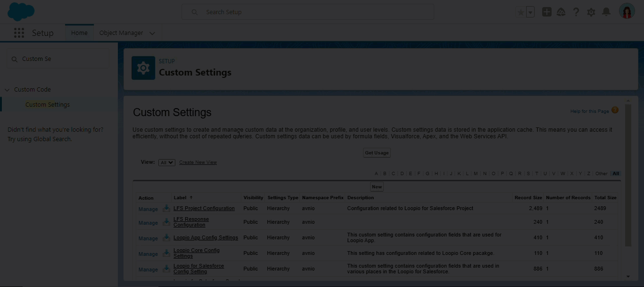The width and height of the screenshot is (644, 287).
Task: Open Loopio for Salesforce Config Setting link
Action: [198, 269]
